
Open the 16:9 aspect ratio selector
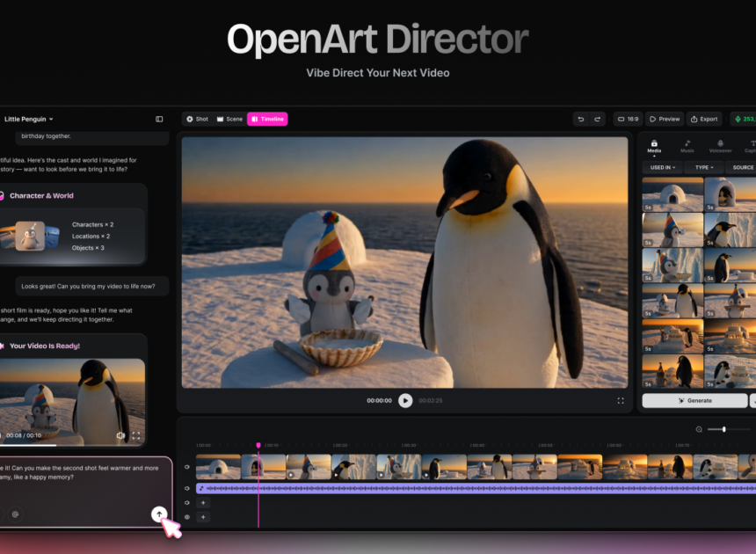628,119
